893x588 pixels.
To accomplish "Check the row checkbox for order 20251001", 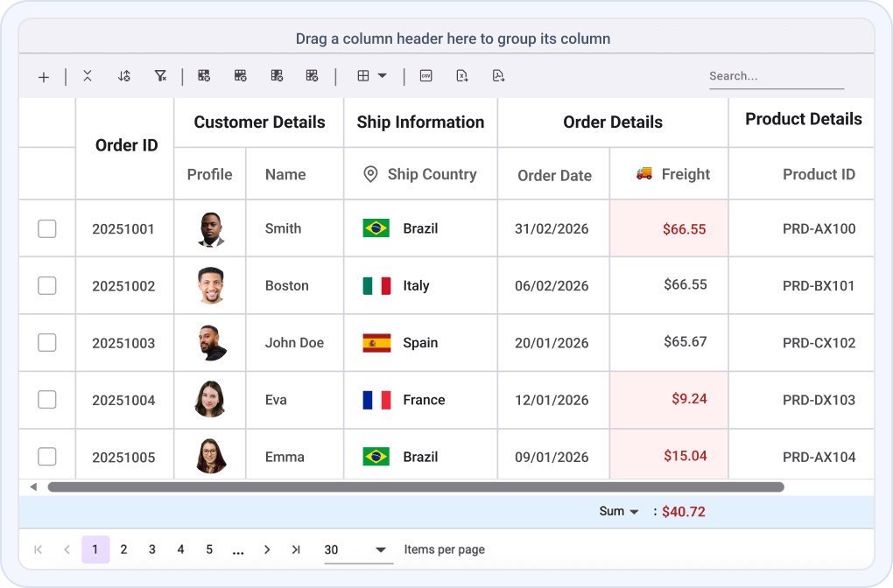I will (46, 228).
